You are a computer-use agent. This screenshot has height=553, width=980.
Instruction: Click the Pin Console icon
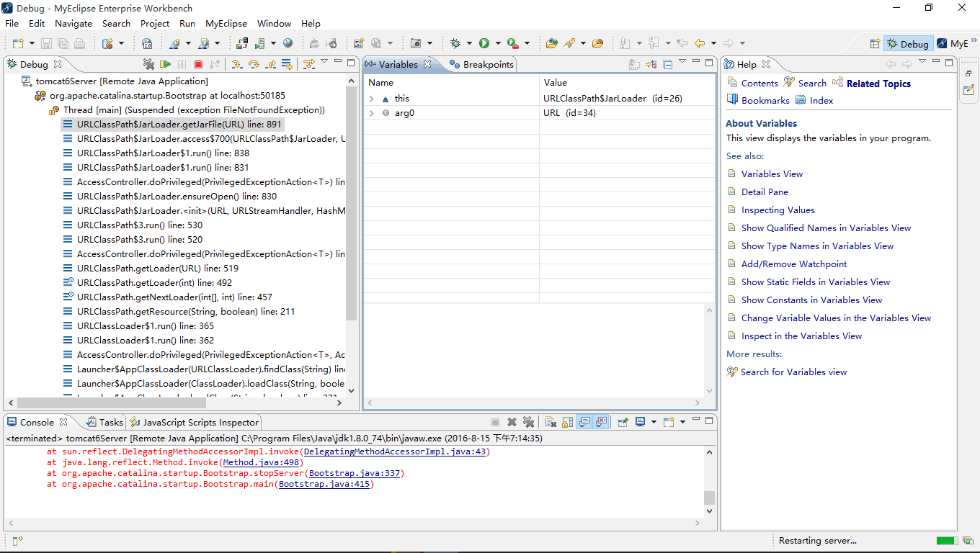[623, 422]
